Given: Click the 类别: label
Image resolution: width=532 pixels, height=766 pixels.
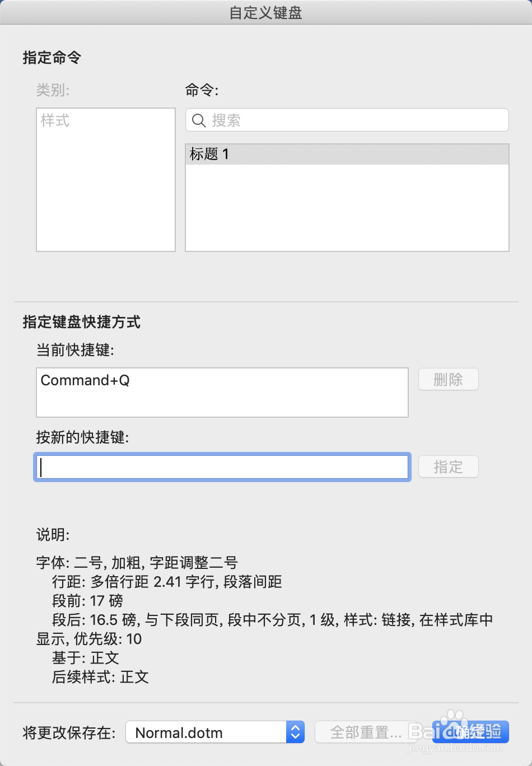Looking at the screenshot, I should click(53, 90).
